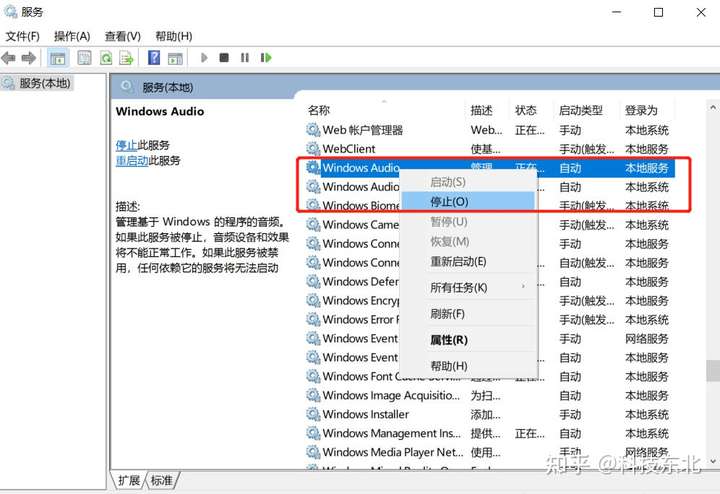Click the Stop service square icon
Image resolution: width=720 pixels, height=494 pixels.
[x=224, y=58]
